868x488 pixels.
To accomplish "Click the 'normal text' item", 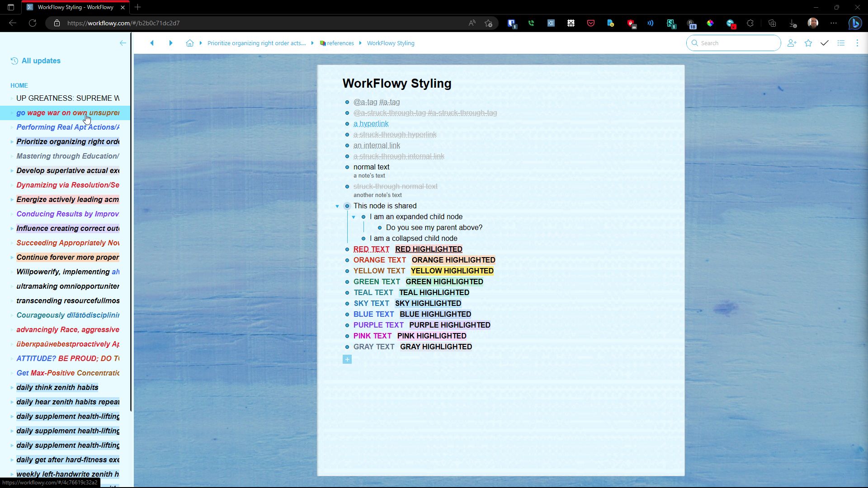I will pos(371,167).
